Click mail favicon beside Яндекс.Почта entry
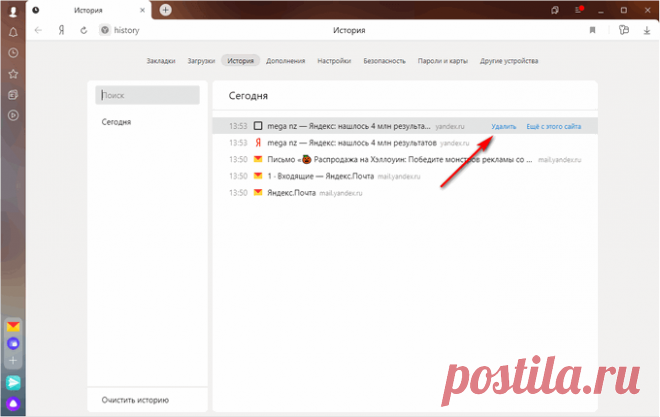Viewport: 660px width, 417px height. [258, 193]
